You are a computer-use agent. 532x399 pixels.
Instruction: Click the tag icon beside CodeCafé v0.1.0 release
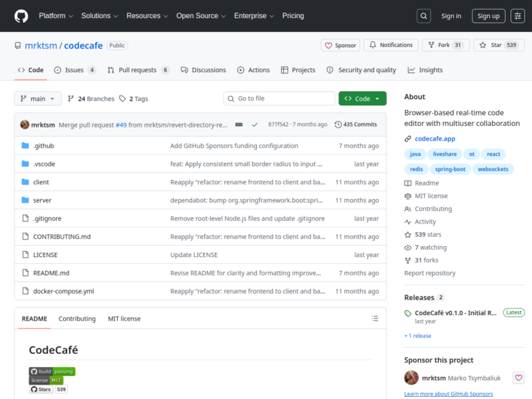click(x=408, y=314)
